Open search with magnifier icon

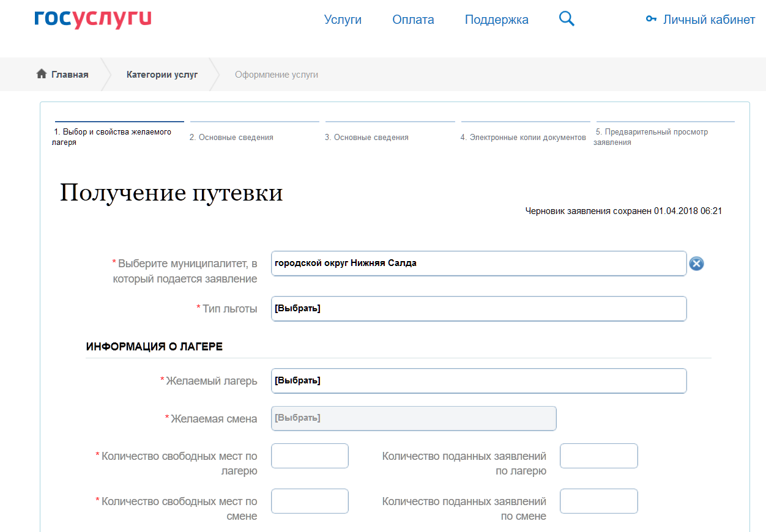click(567, 20)
